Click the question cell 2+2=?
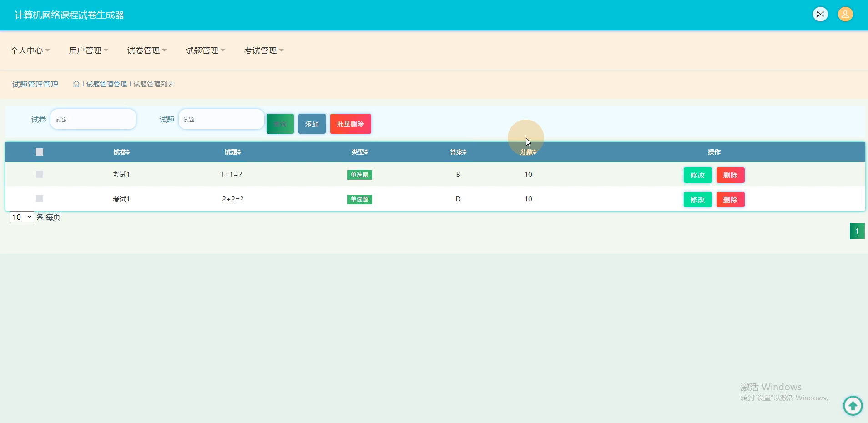The image size is (868, 423). 232,199
